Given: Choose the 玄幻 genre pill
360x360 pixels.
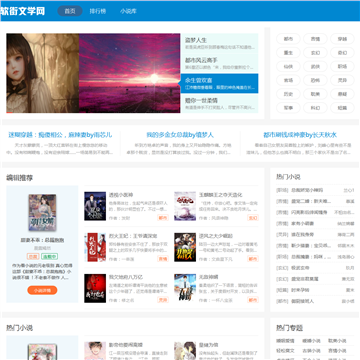Looking at the screenshot, I should 315,53.
